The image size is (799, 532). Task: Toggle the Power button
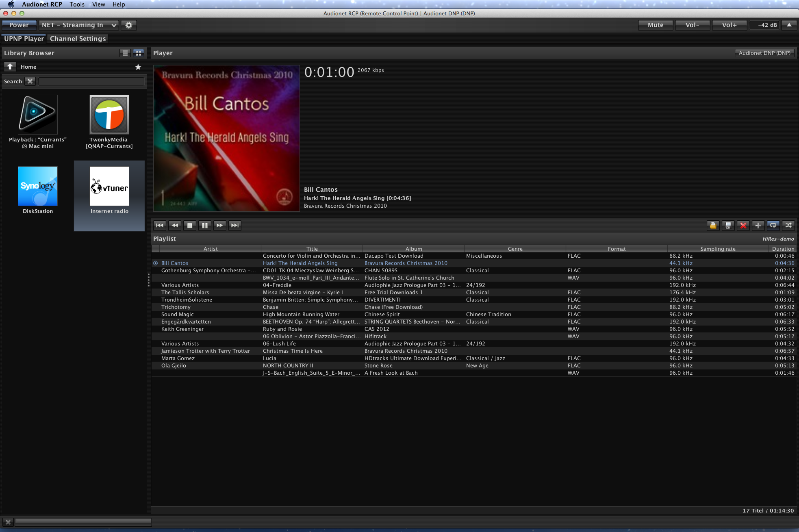point(19,25)
